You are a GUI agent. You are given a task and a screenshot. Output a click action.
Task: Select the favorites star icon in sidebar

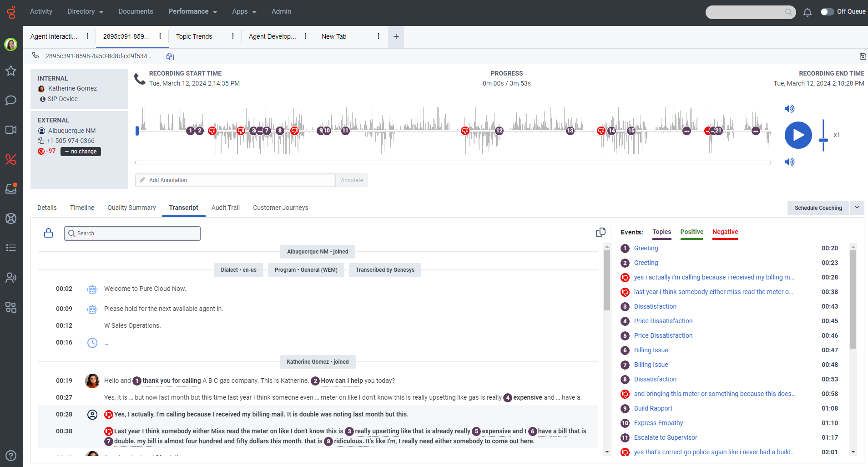pyautogui.click(x=11, y=71)
